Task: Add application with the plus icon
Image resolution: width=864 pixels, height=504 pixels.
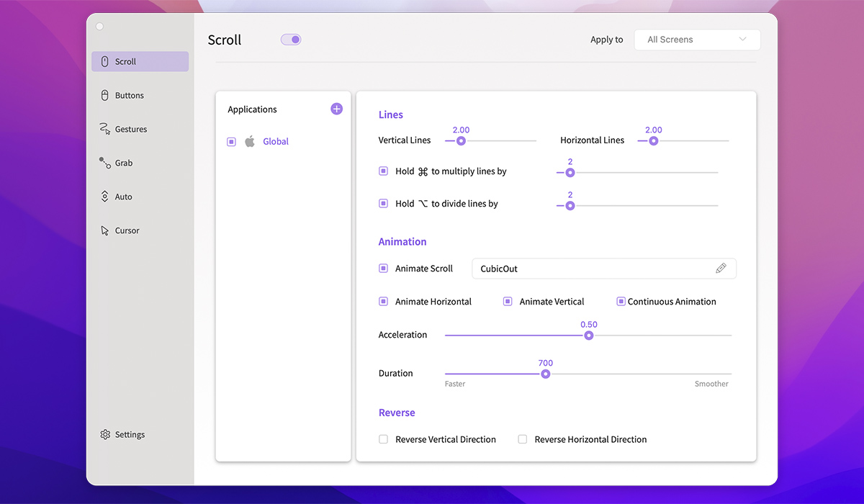Action: pyautogui.click(x=336, y=109)
